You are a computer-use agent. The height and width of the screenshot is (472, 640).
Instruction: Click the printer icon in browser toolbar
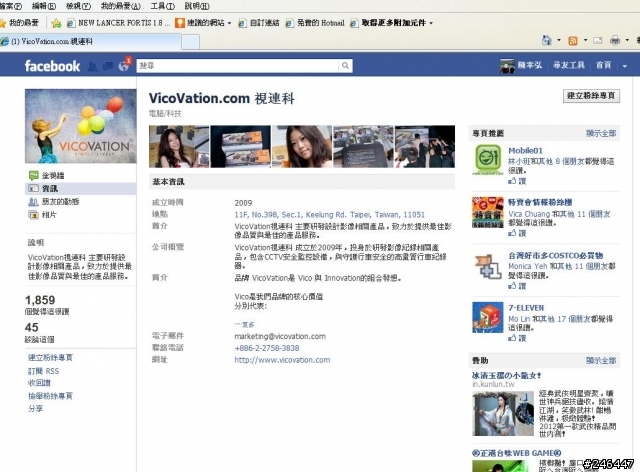615,40
